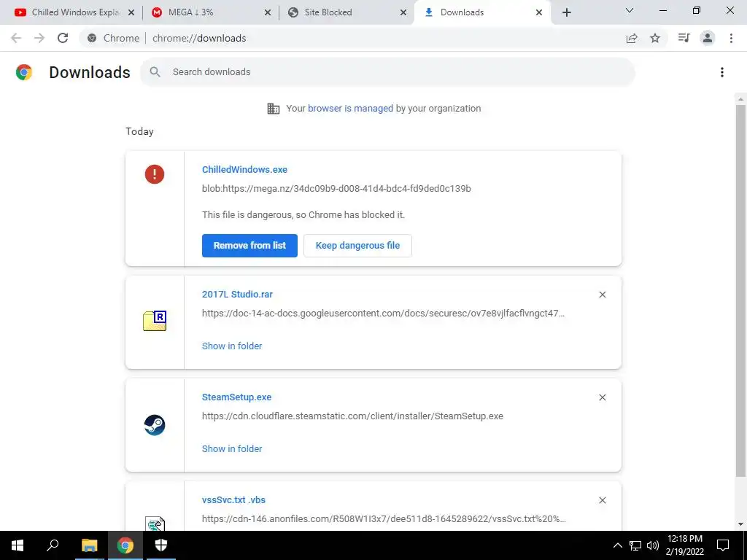
Task: Close the MEGA tab
Action: [x=268, y=13]
